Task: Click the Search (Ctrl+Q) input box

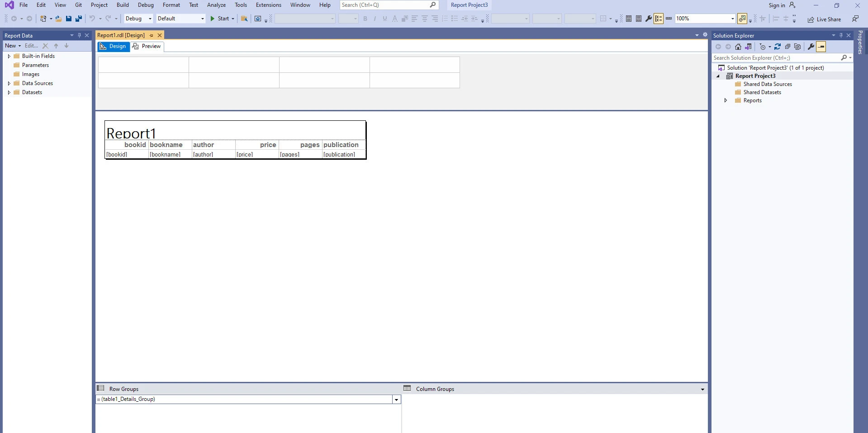Action: click(x=384, y=5)
